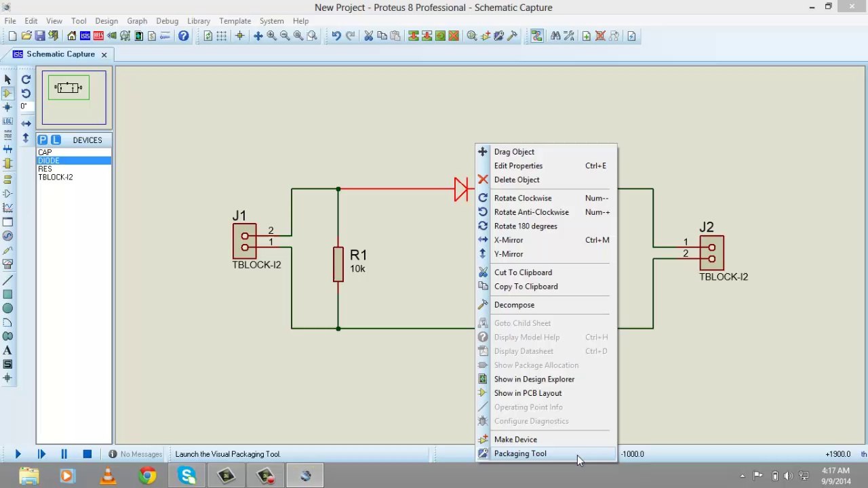This screenshot has height=488, width=868.
Task: Undo the last change
Action: [336, 36]
